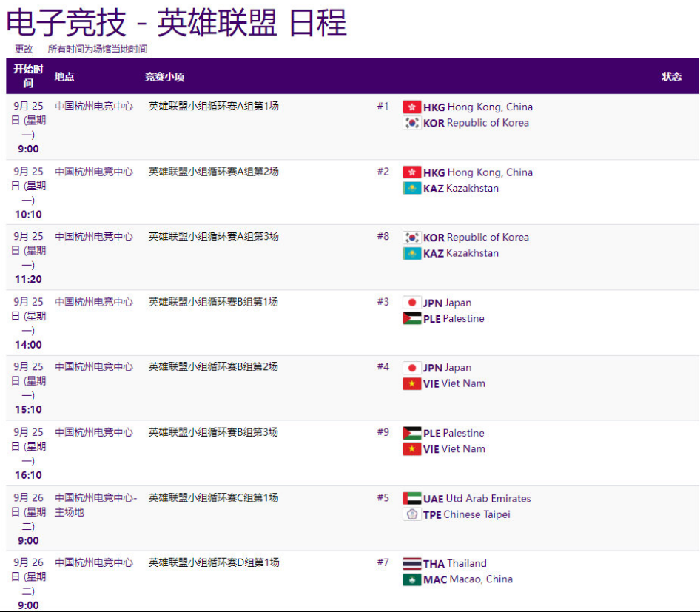Click match number #2
The image size is (700, 612).
383,172
